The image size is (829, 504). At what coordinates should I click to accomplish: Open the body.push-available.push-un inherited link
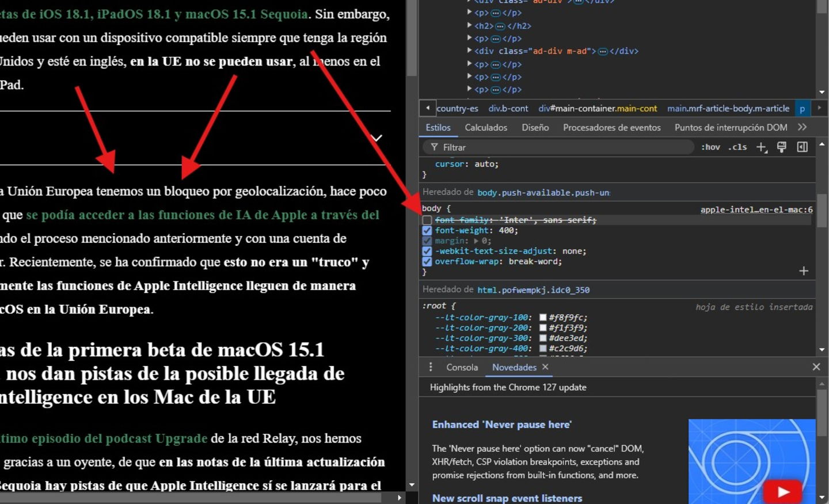(543, 192)
